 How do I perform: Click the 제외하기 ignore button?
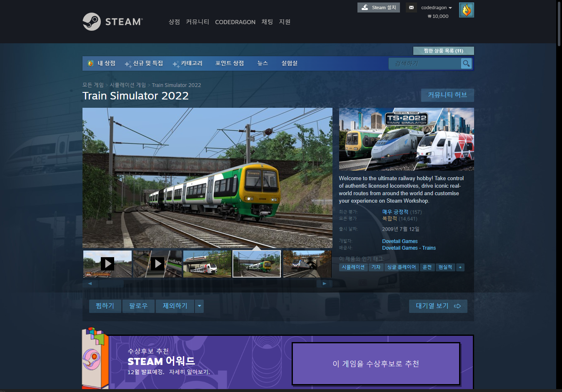pyautogui.click(x=175, y=306)
